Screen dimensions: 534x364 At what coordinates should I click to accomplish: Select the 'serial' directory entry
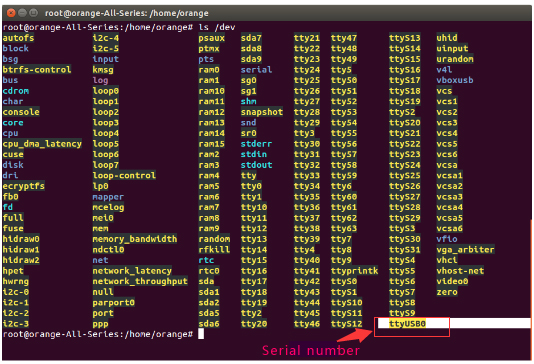pos(256,69)
